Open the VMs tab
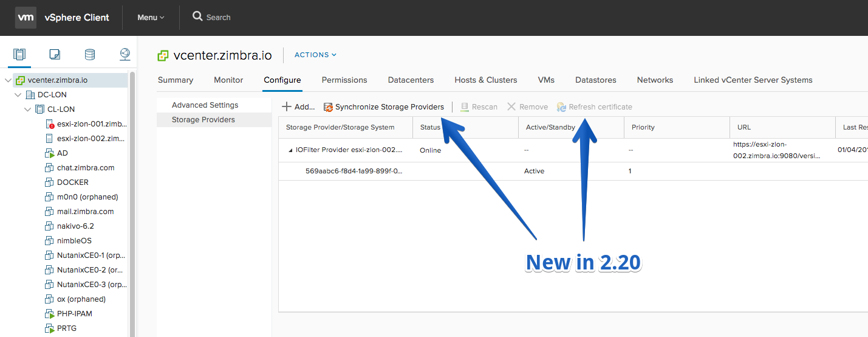Image resolution: width=868 pixels, height=337 pixels. click(x=546, y=80)
